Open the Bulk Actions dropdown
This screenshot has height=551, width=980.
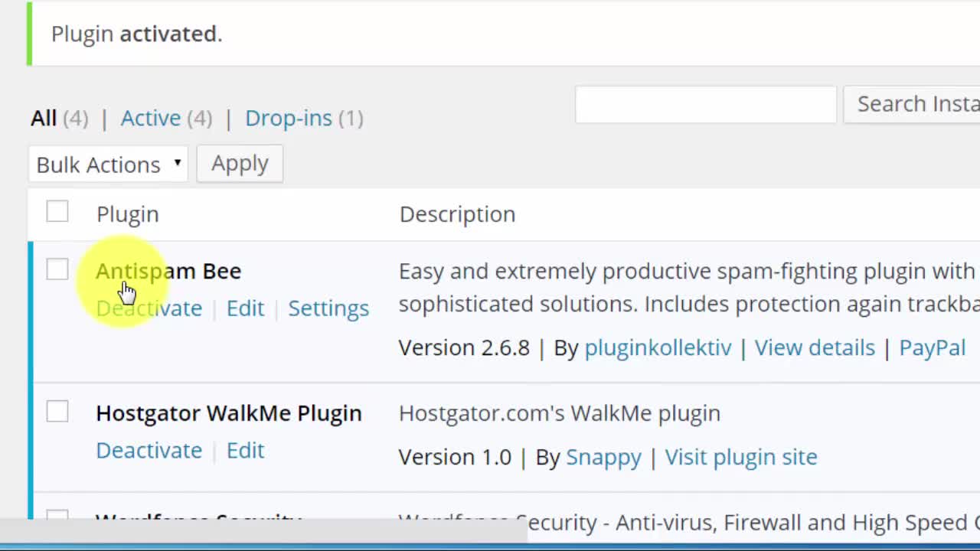point(108,164)
